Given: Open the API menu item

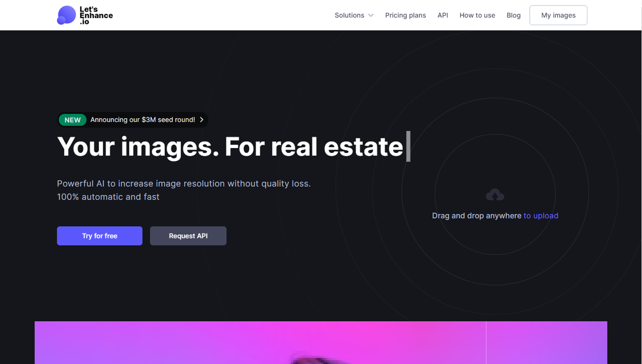Looking at the screenshot, I should pos(442,16).
